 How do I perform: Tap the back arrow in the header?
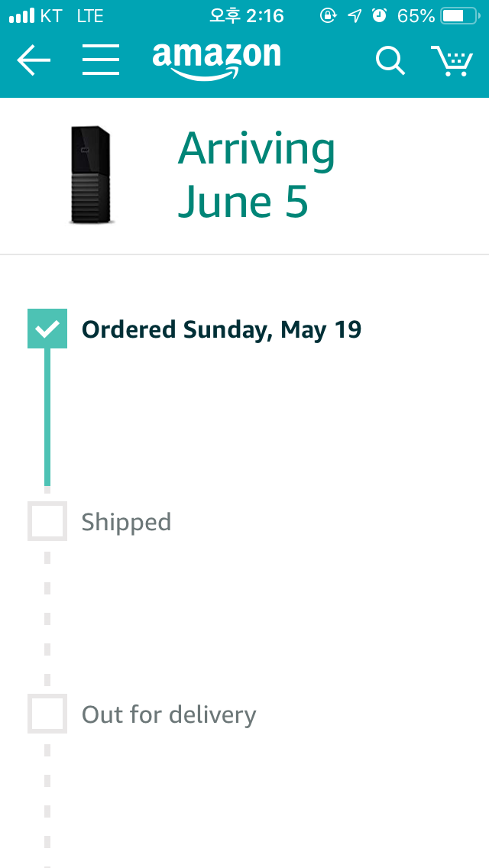coord(34,60)
